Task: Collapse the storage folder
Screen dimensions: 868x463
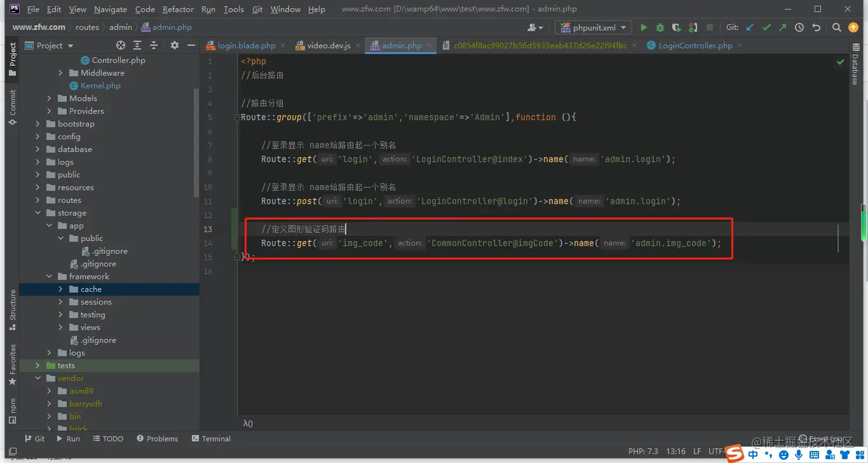Action: point(38,213)
